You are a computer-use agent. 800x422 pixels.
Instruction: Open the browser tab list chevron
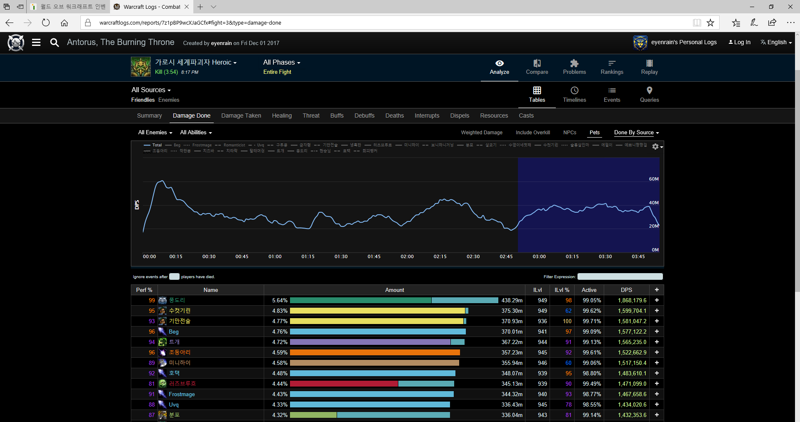[x=213, y=7]
